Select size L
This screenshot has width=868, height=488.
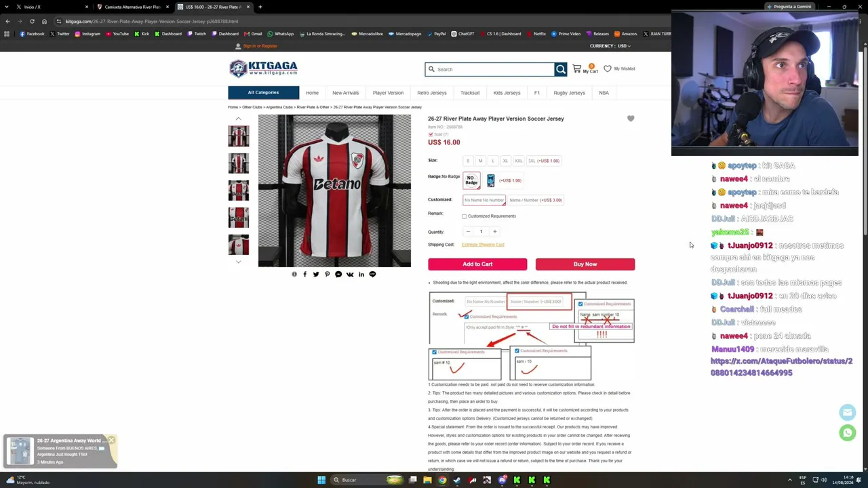click(493, 161)
